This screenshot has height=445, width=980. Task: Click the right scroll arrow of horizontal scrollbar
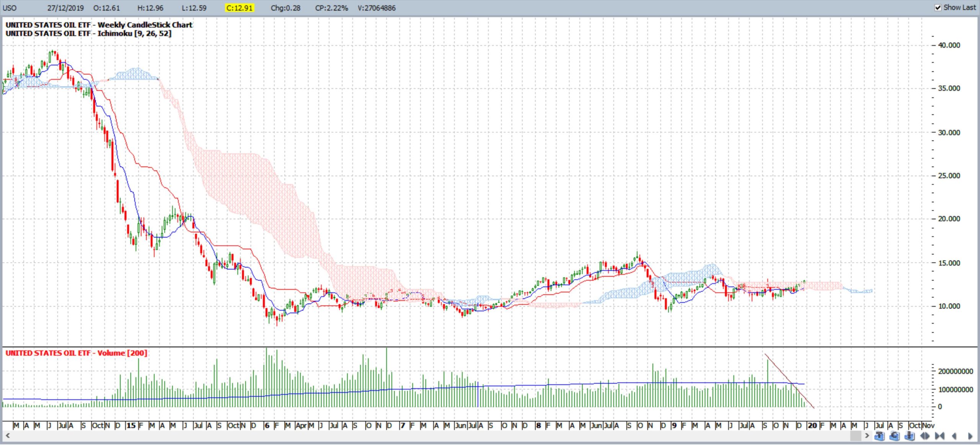click(x=867, y=435)
